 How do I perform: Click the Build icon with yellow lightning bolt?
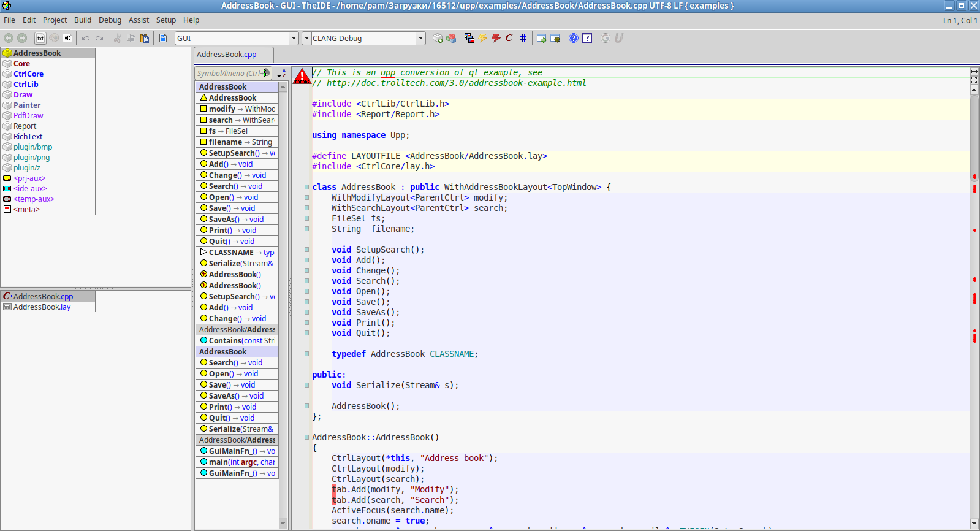click(x=483, y=38)
